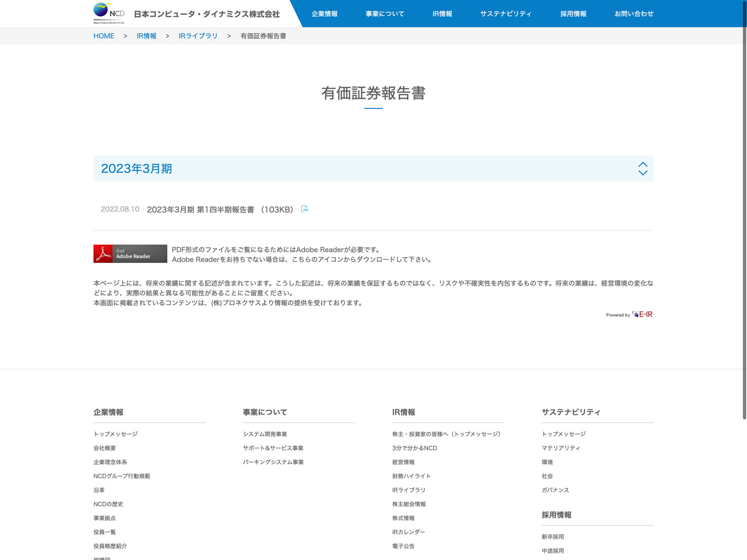Collapse the 2023年3月期 accordion chevron
The width and height of the screenshot is (747, 560).
[643, 168]
